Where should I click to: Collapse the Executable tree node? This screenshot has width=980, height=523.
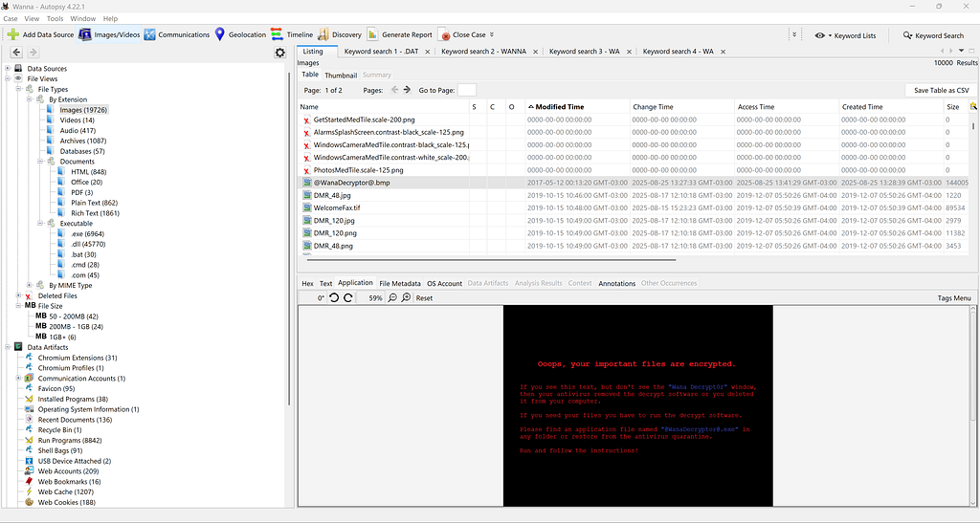(x=40, y=223)
